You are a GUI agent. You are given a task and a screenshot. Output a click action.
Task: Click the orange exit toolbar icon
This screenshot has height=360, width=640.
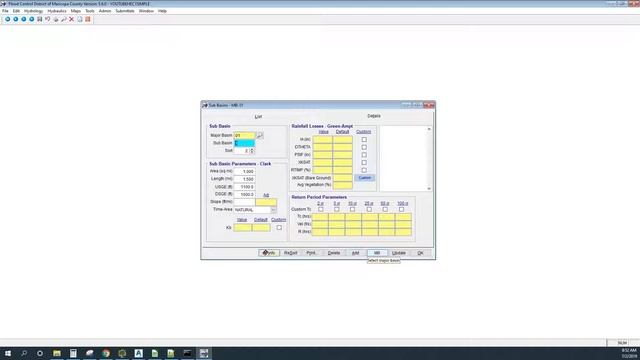[x=87, y=19]
